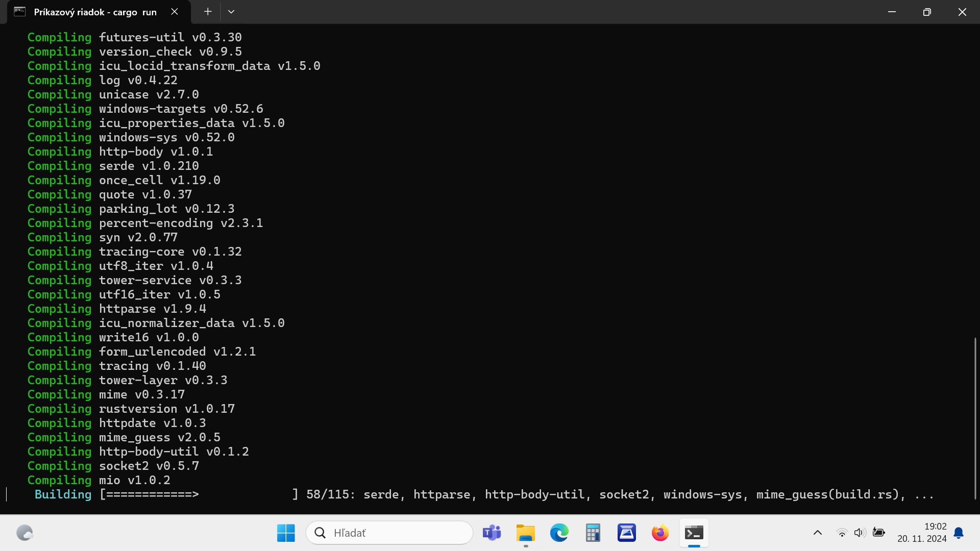Launch Firefox from the taskbar

660,533
